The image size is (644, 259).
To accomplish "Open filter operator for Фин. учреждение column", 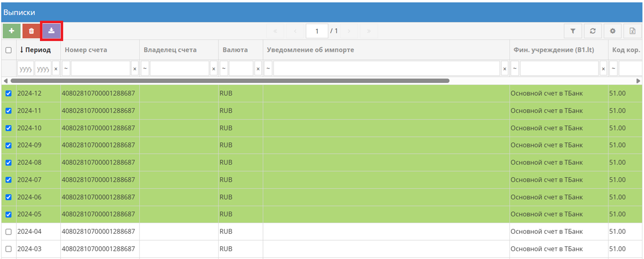I will pyautogui.click(x=515, y=69).
